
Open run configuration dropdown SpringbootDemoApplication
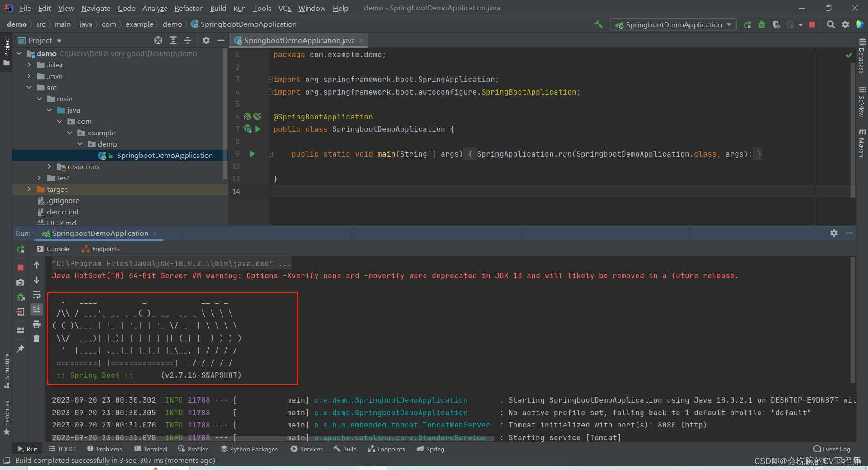pyautogui.click(x=673, y=24)
